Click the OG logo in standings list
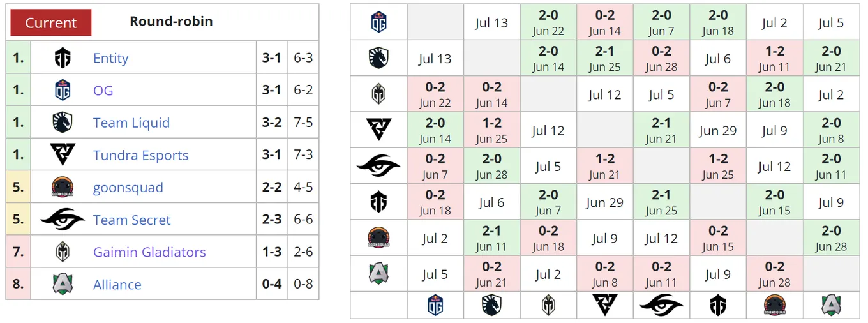 point(63,91)
